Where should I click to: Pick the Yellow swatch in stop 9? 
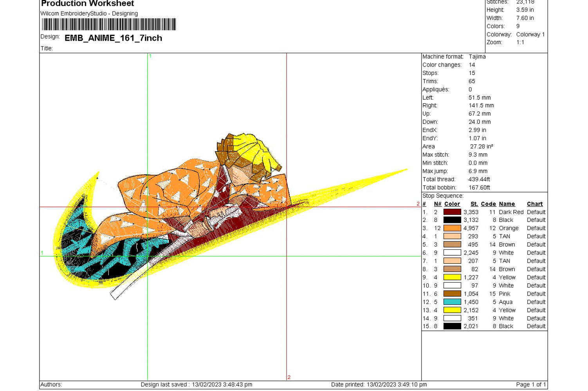coord(452,277)
